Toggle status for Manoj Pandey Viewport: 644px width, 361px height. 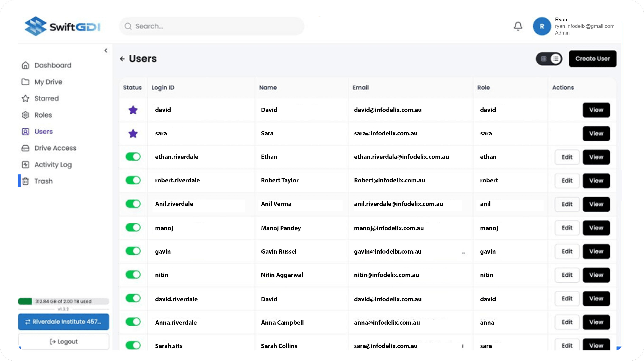coord(133,228)
